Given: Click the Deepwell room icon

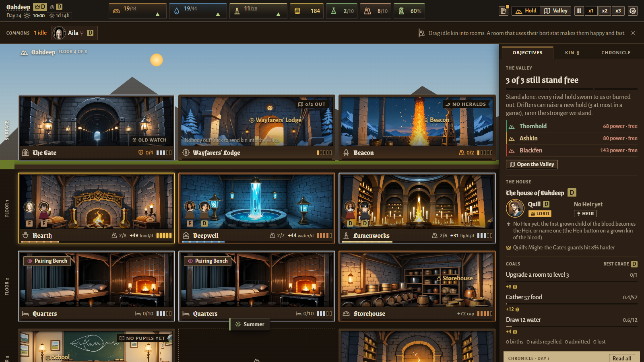Looking at the screenshot, I should click(x=186, y=235).
